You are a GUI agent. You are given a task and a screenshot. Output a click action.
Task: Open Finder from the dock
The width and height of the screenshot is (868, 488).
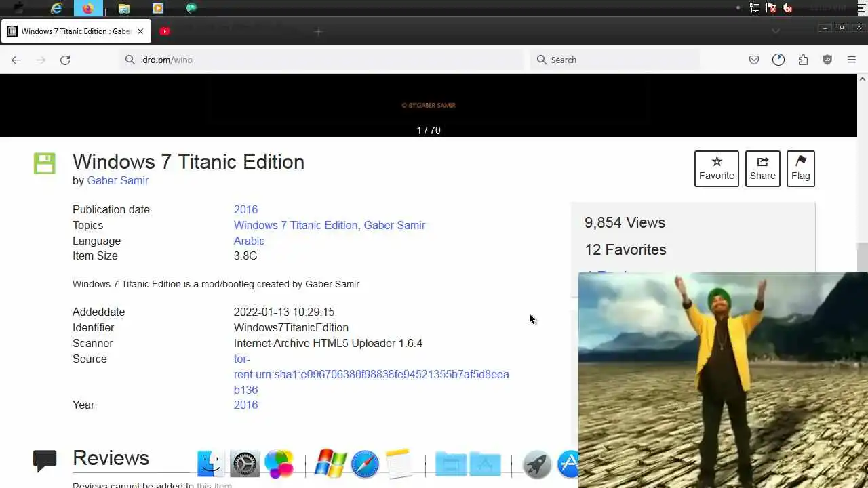pyautogui.click(x=211, y=464)
